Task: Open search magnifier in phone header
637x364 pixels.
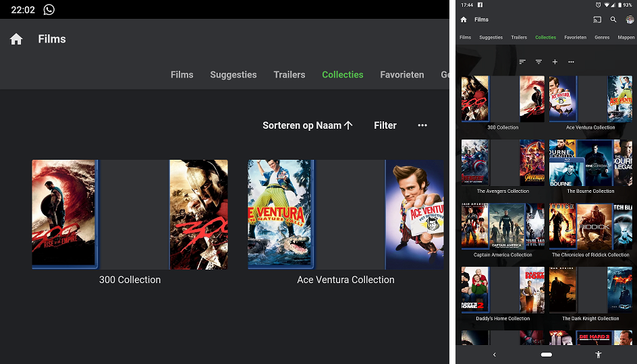Action: pos(613,20)
